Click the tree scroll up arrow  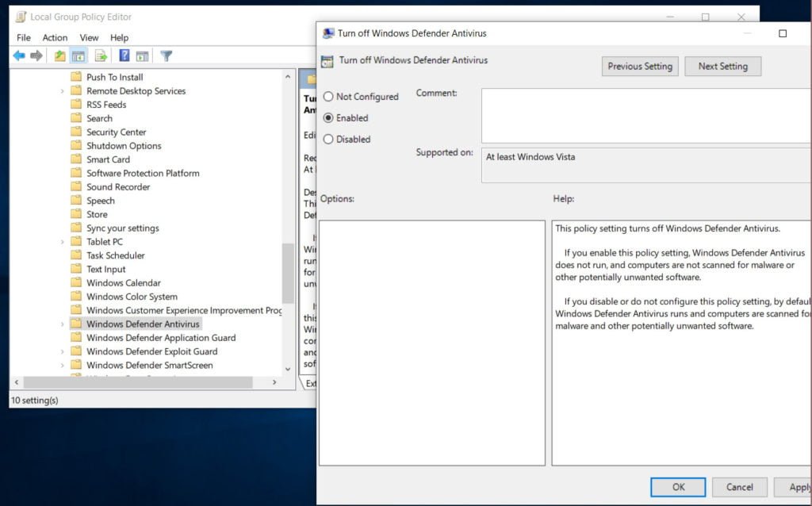[288, 77]
